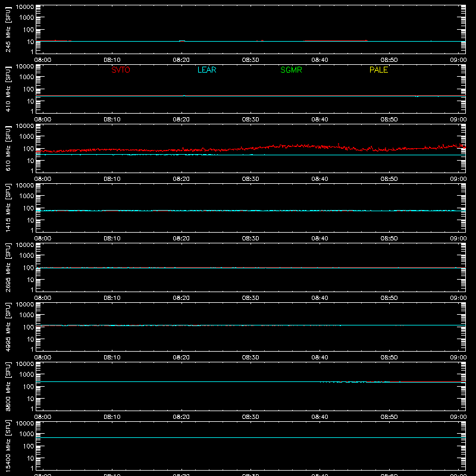Click the 10 tick on the 1415 MHz plot
Screen dimensions: 476x476
(x=30, y=220)
